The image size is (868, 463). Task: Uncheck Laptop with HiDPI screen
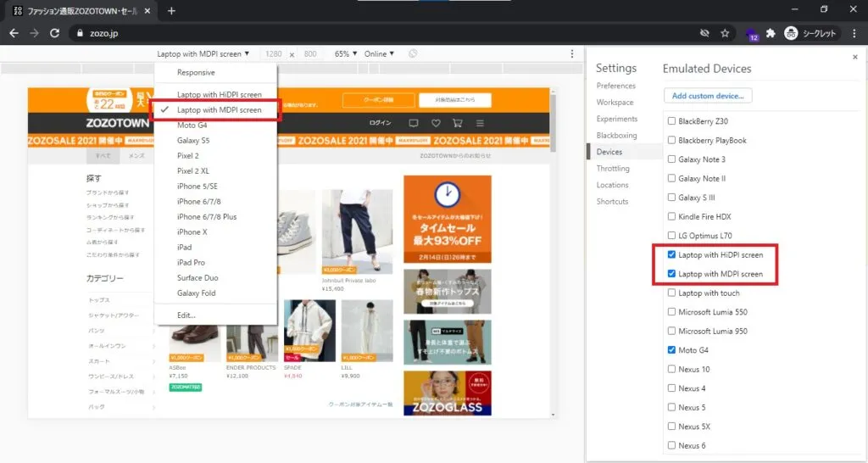coord(671,254)
